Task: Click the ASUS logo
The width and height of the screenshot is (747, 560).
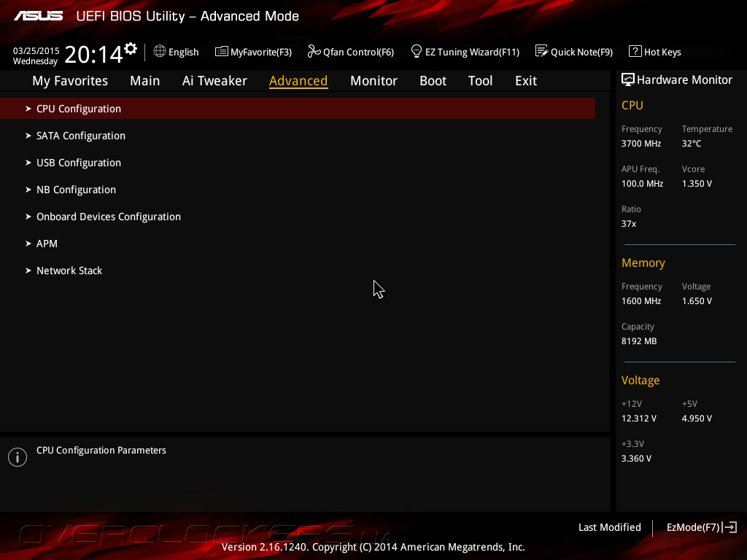Action: click(38, 16)
